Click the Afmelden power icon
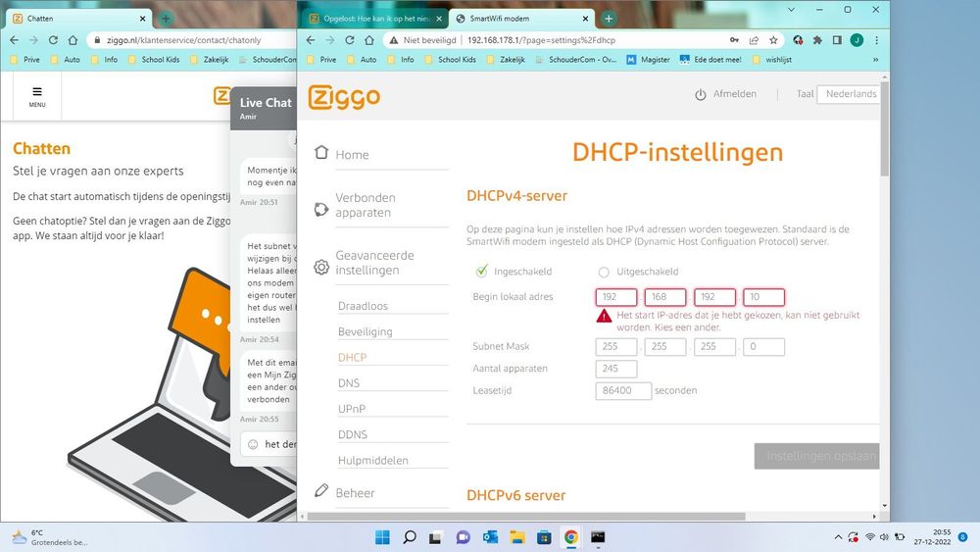Viewport: 980px width, 552px height. (700, 94)
